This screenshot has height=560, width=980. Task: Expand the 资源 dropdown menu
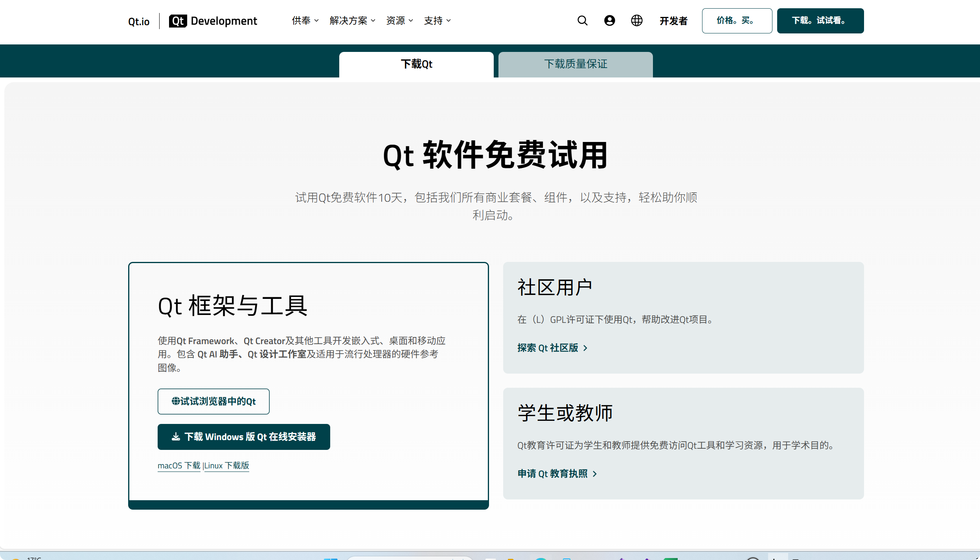(399, 21)
